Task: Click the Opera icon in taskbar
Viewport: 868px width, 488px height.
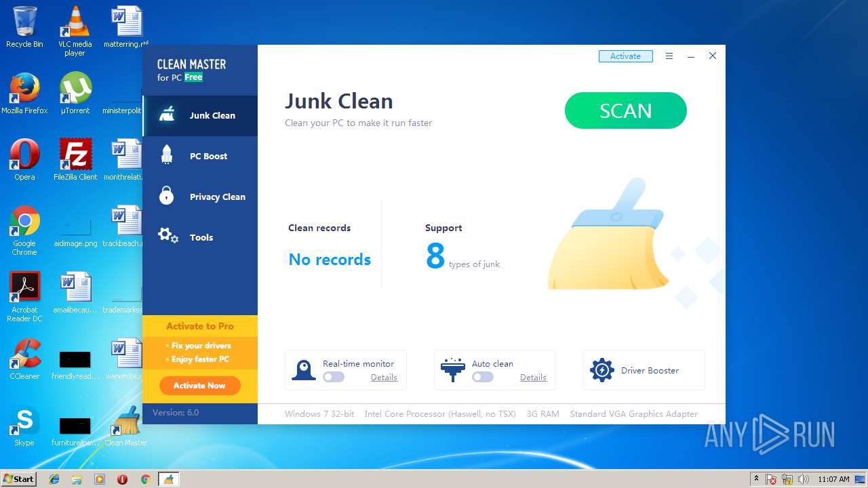Action: tap(122, 479)
